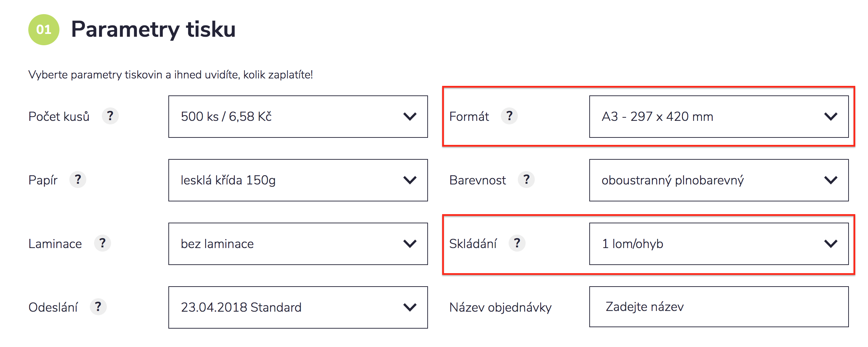Viewport: 868px width, 347px height.
Task: Show help for Skládání folding option
Action: 517,243
